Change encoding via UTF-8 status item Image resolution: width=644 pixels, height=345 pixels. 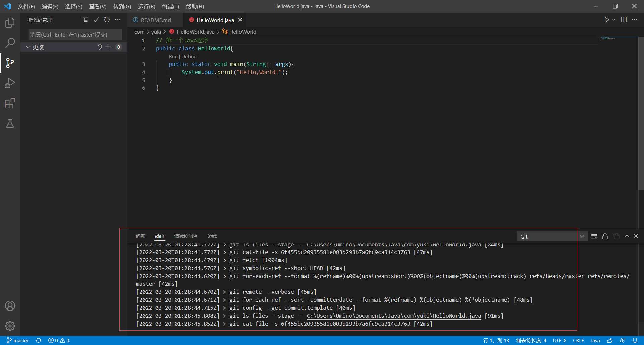tap(559, 340)
